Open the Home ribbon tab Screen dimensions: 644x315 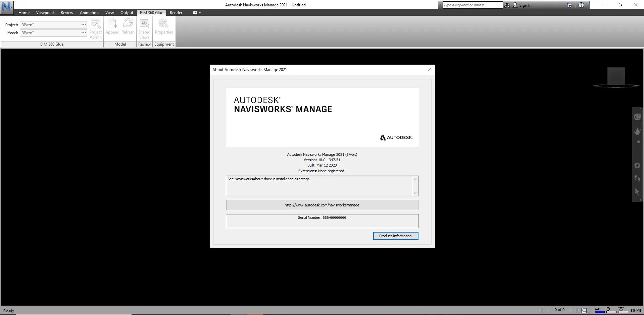(x=24, y=13)
